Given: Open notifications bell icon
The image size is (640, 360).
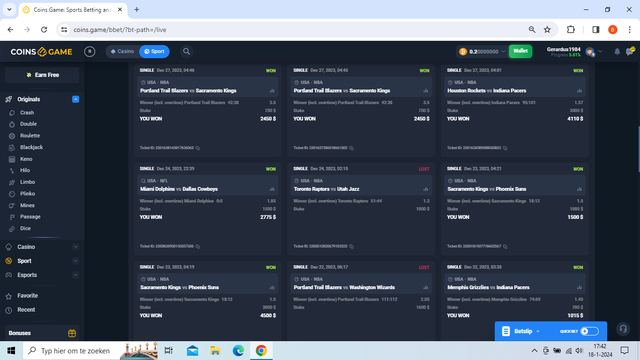Looking at the screenshot, I should click(x=617, y=51).
